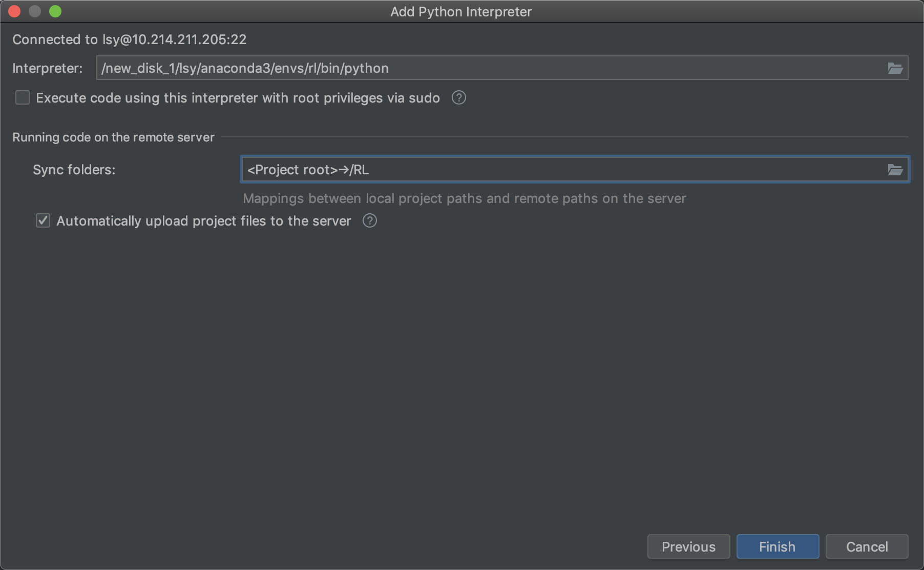
Task: Click the 'Connected to lsy@10.214.211.205:22' text
Action: [x=130, y=39]
